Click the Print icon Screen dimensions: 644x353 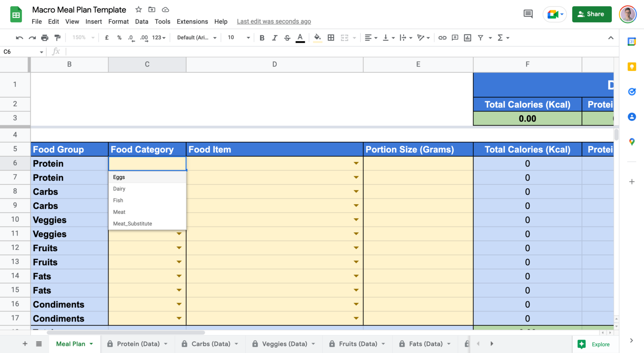pos(45,37)
